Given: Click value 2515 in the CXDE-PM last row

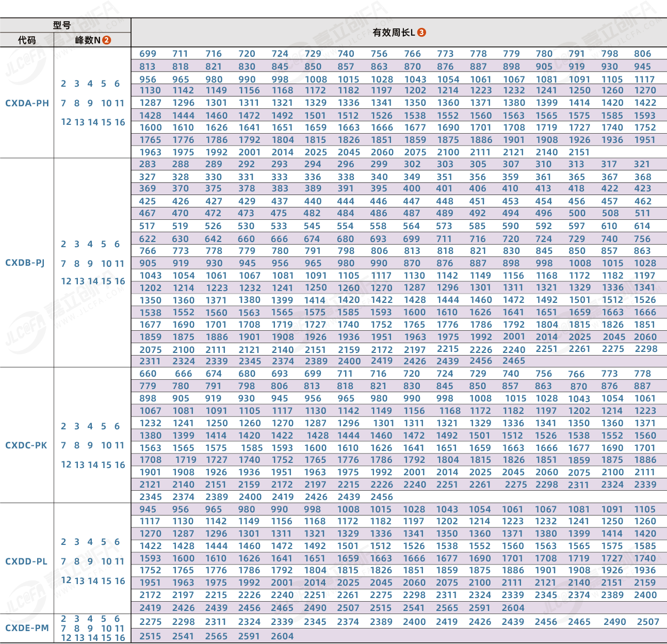Looking at the screenshot, I should [150, 636].
